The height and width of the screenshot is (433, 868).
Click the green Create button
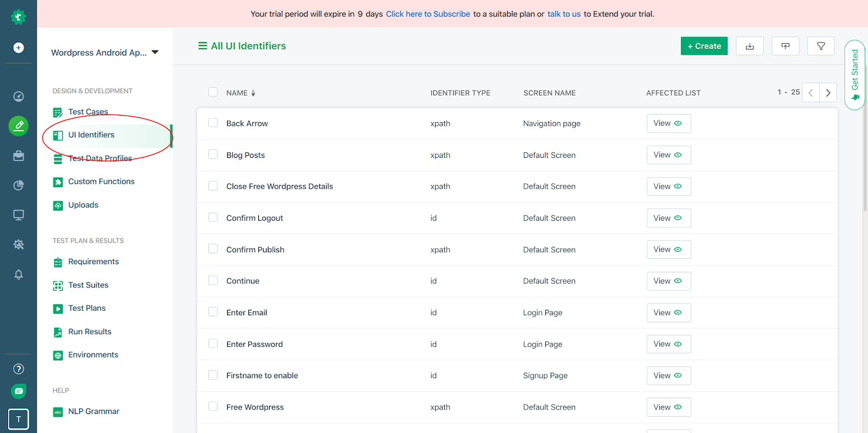[704, 46]
